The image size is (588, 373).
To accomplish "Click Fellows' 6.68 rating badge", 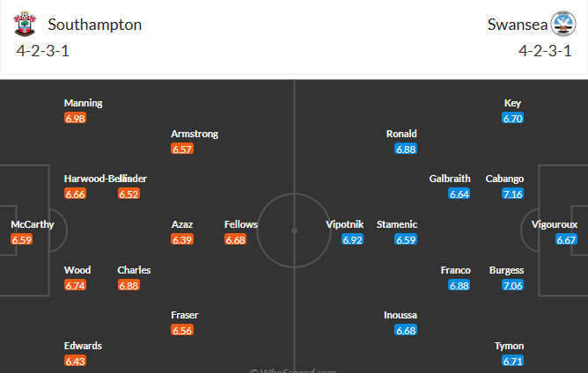I will coord(235,239).
